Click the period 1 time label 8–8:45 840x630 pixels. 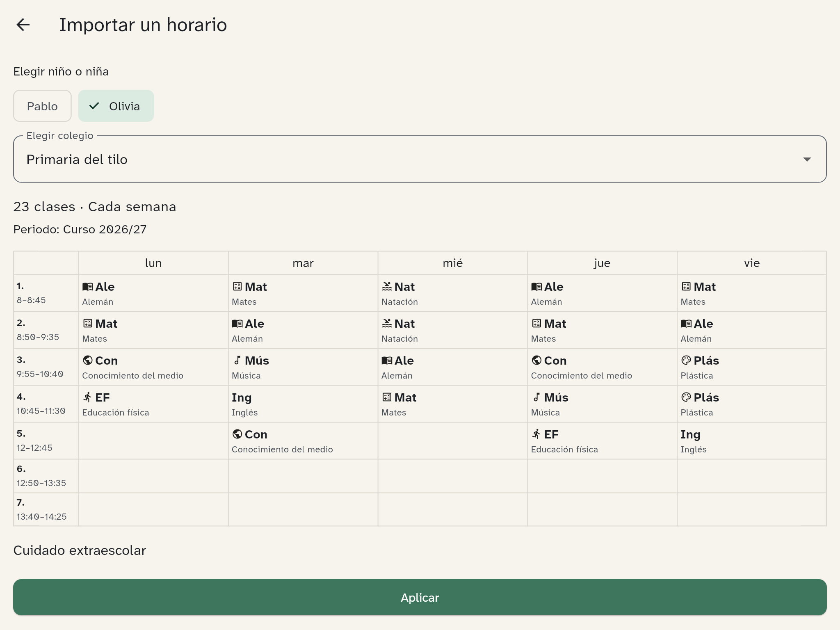click(31, 300)
